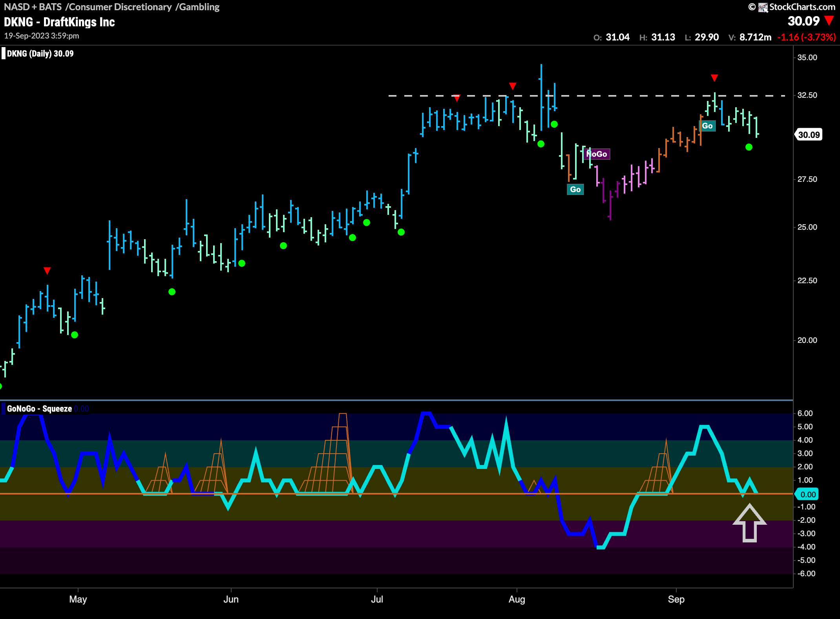Click the blue legend marker beside GoNoGo - Squeeze

coord(4,408)
